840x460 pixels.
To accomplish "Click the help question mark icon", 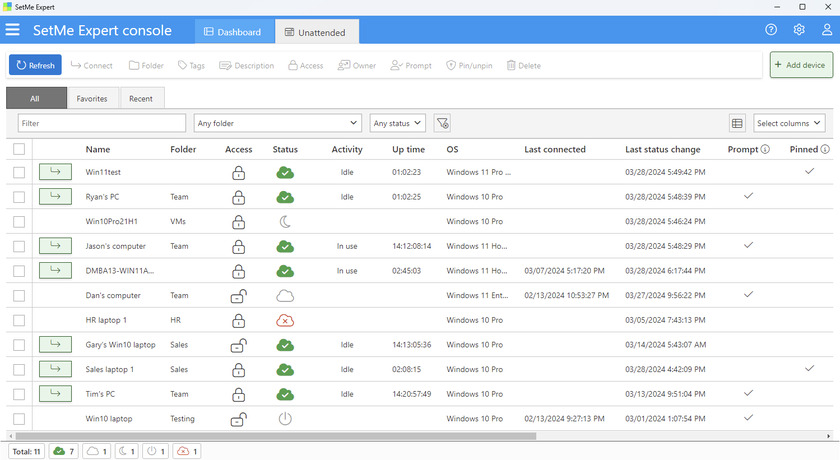I will pos(771,30).
